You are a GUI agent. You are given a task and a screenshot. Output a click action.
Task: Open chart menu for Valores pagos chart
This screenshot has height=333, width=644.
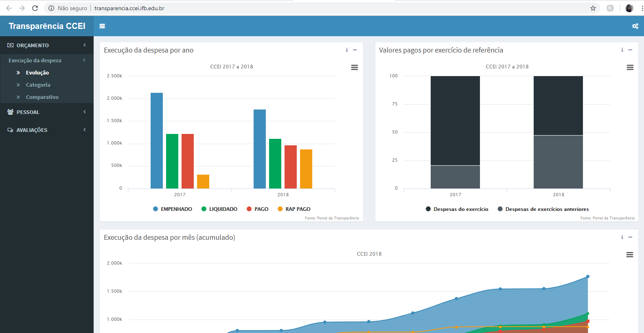(x=630, y=68)
